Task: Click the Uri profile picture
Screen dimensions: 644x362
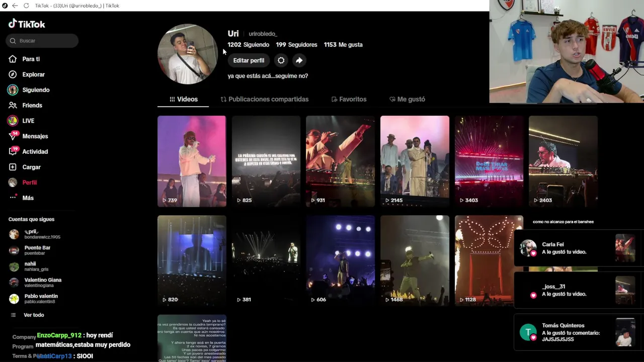Action: [x=187, y=54]
